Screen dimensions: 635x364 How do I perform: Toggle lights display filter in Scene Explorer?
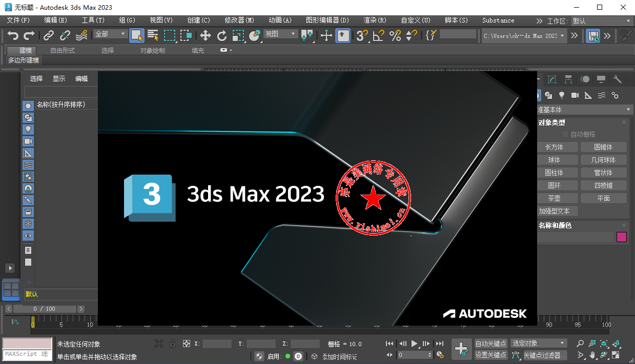click(28, 129)
